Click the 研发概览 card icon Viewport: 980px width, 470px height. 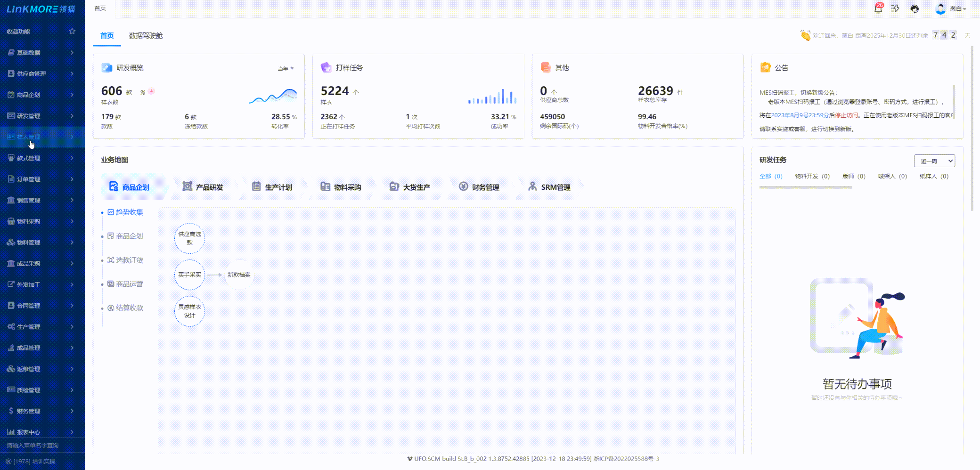pyautogui.click(x=107, y=67)
